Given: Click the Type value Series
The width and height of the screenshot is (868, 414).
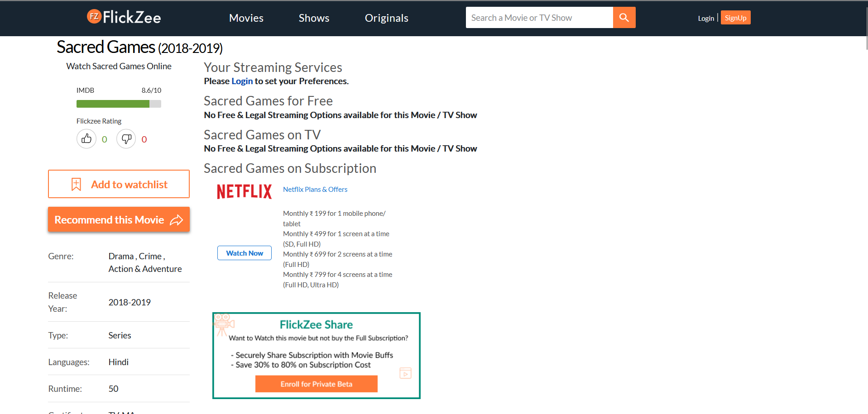Looking at the screenshot, I should tap(120, 335).
